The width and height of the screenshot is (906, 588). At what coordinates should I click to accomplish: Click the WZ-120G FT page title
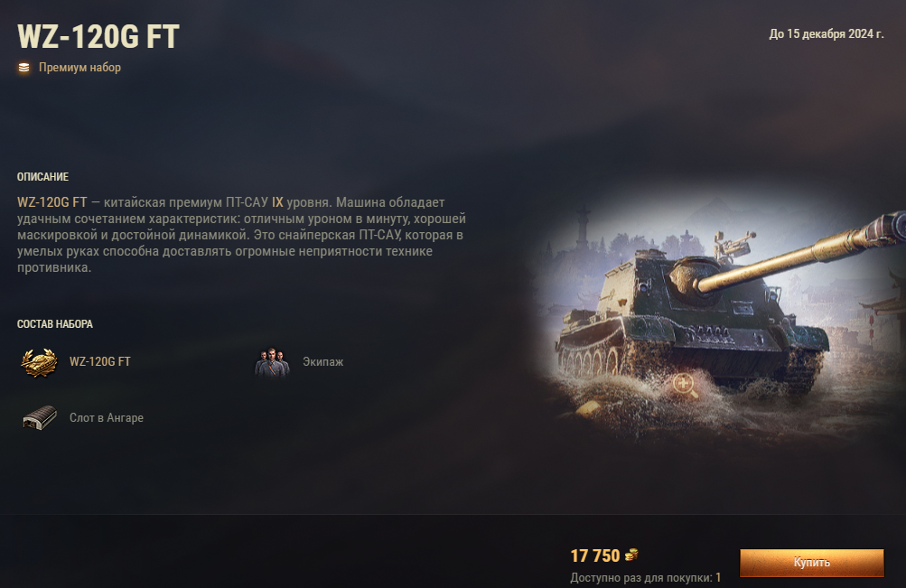point(98,37)
